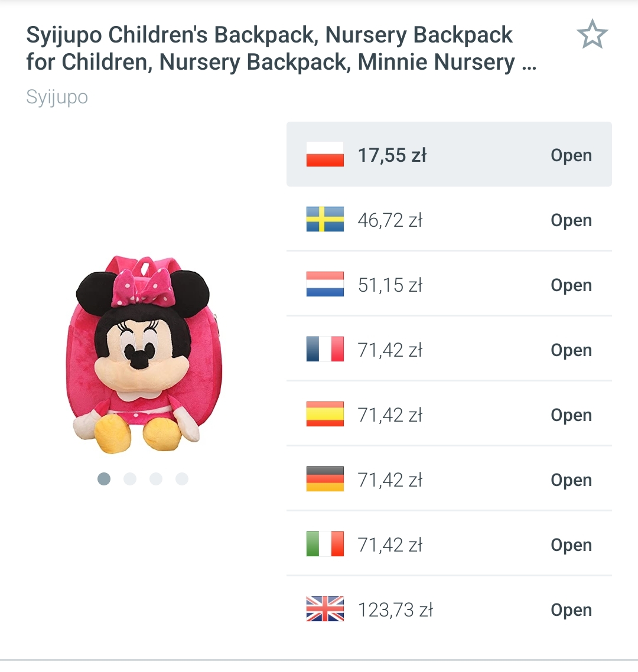The width and height of the screenshot is (638, 672).
Task: Open the 123,73 zł UK offer
Action: pos(571,610)
